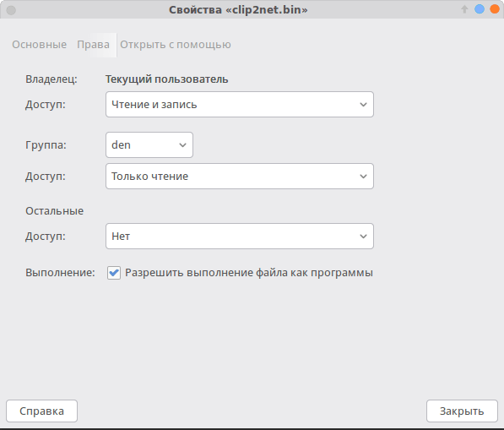Click chevron arrow of Чтение и запись combo
Image resolution: width=504 pixels, height=430 pixels.
[x=363, y=105]
